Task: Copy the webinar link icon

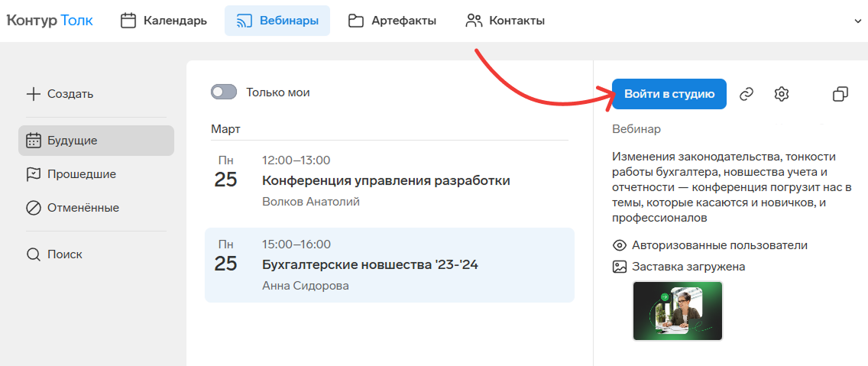Action: pyautogui.click(x=747, y=94)
